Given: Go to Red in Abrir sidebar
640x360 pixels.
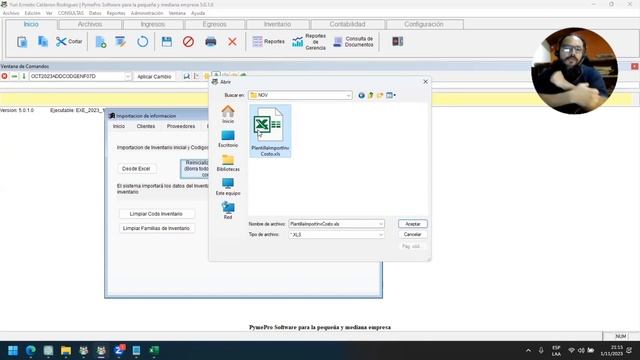Looking at the screenshot, I should (x=228, y=211).
